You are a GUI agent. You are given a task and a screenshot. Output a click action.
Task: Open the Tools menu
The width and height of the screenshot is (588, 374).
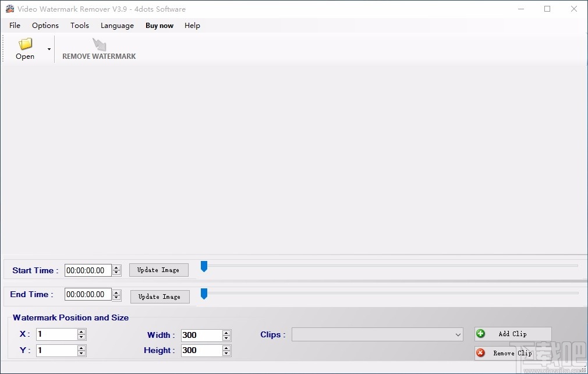click(80, 26)
